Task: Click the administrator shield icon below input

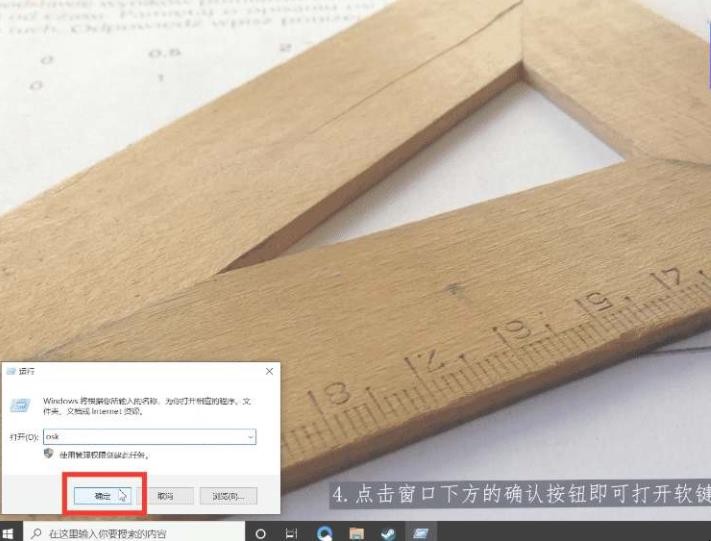Action: coord(48,453)
